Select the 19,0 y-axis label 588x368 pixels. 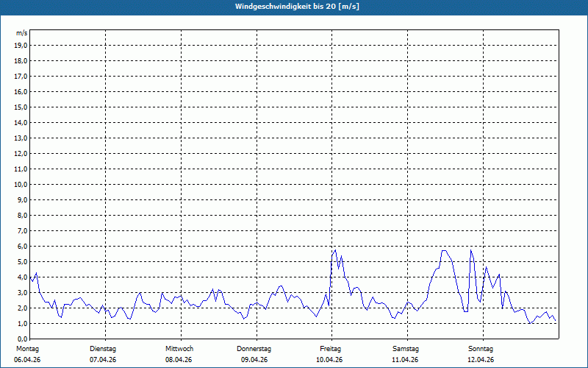pyautogui.click(x=21, y=46)
